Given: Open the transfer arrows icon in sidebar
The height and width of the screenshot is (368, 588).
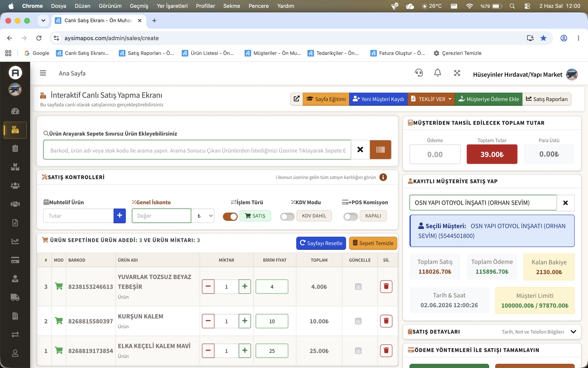Looking at the screenshot, I should click(x=15, y=335).
